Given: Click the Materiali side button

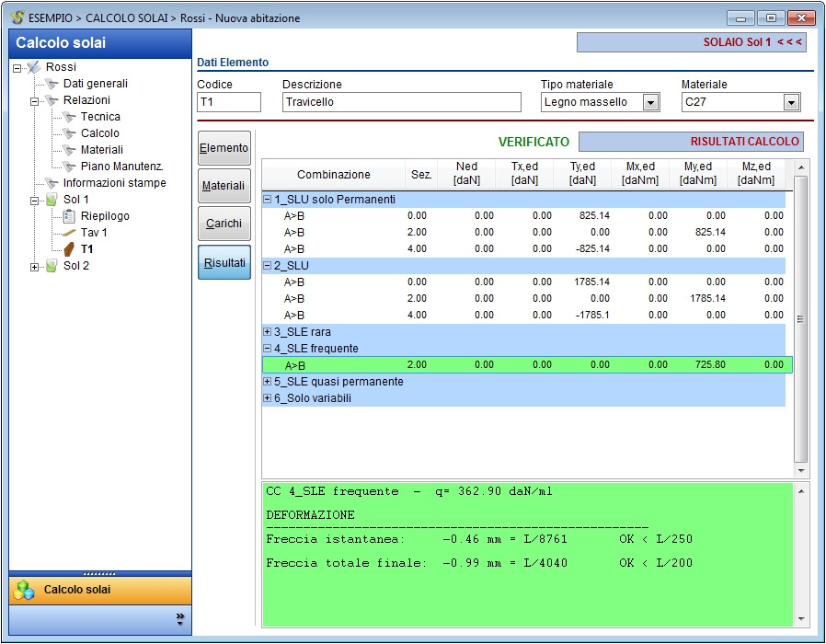Looking at the screenshot, I should (224, 186).
